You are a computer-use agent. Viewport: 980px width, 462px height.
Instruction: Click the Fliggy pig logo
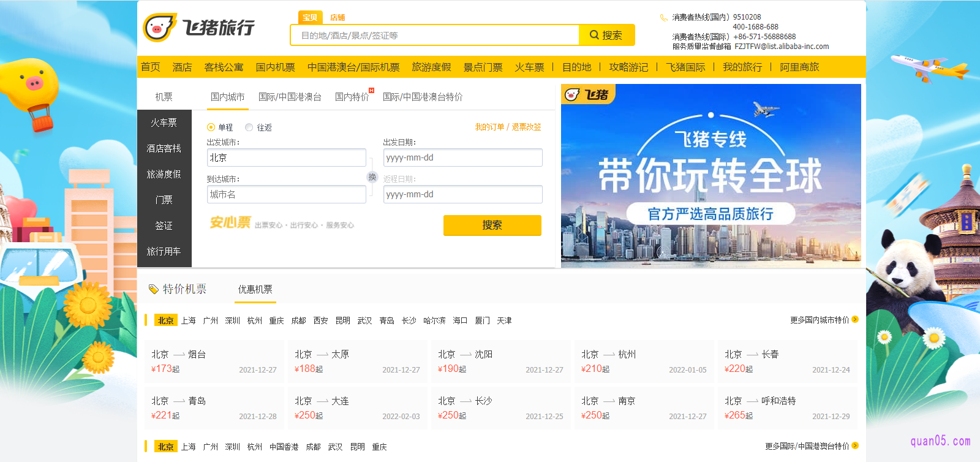coord(198,28)
